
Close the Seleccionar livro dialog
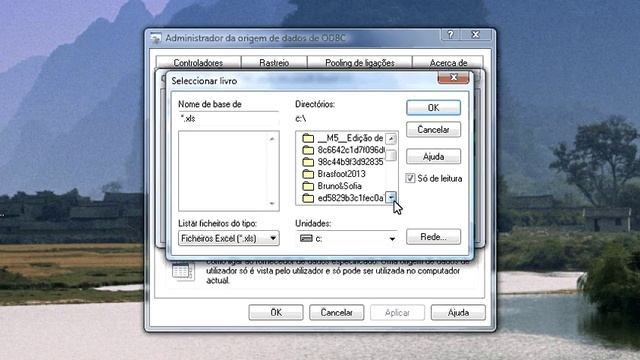pos(453,77)
